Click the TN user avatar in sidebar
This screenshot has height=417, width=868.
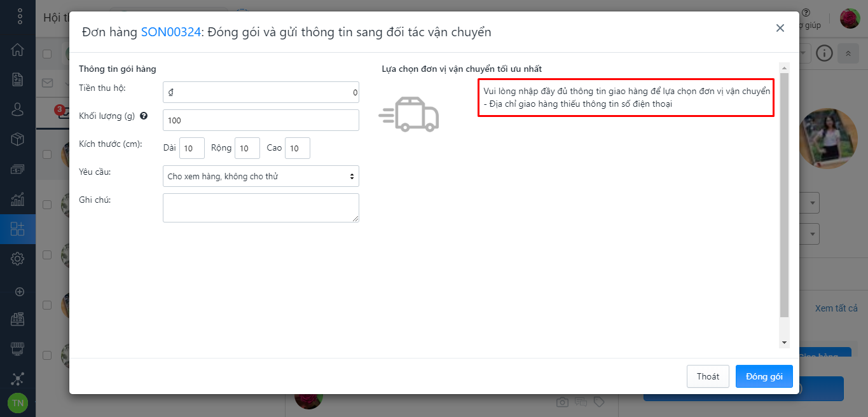[x=18, y=403]
